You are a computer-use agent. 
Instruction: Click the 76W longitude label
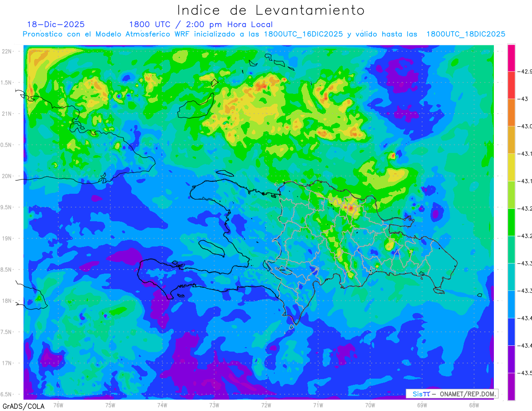pyautogui.click(x=58, y=404)
